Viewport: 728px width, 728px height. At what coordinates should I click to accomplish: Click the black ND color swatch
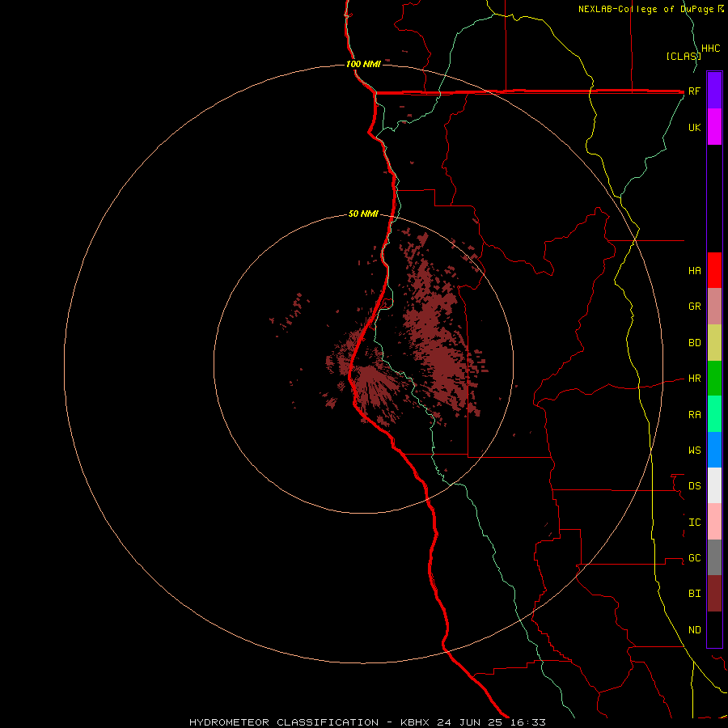pos(714,629)
